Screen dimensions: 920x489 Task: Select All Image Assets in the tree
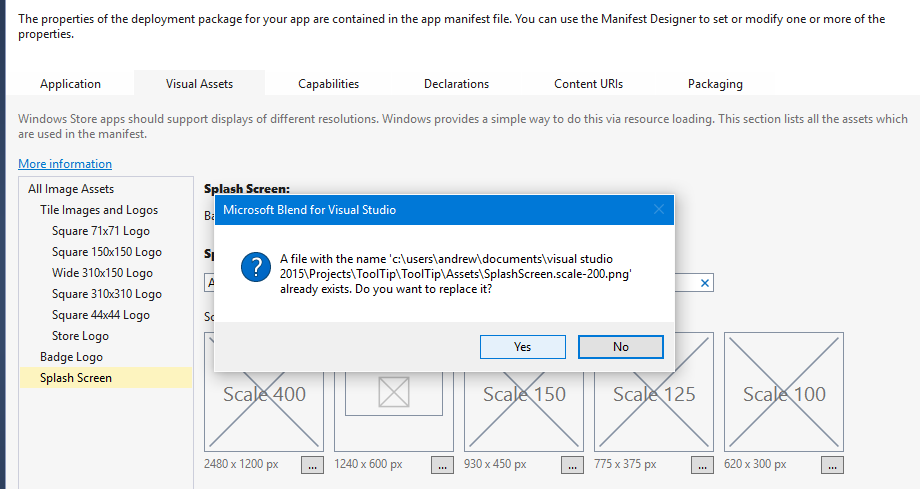[71, 189]
